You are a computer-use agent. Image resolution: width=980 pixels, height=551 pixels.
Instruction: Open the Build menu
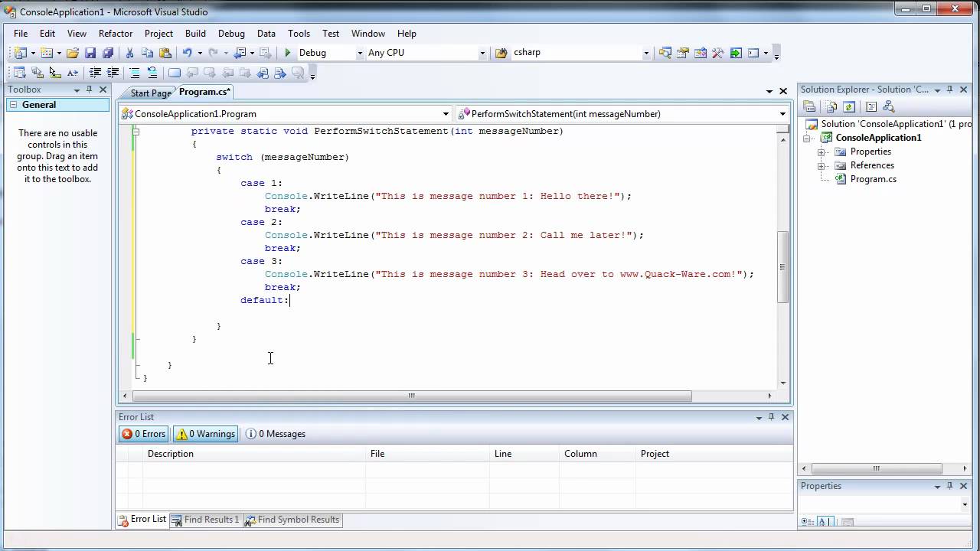coord(195,34)
